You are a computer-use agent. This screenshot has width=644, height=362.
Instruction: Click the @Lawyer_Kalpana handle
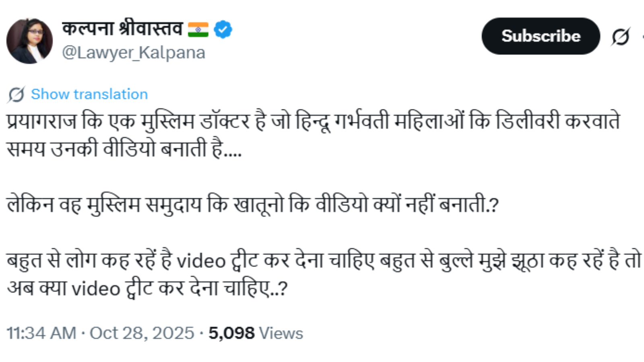pyautogui.click(x=133, y=53)
